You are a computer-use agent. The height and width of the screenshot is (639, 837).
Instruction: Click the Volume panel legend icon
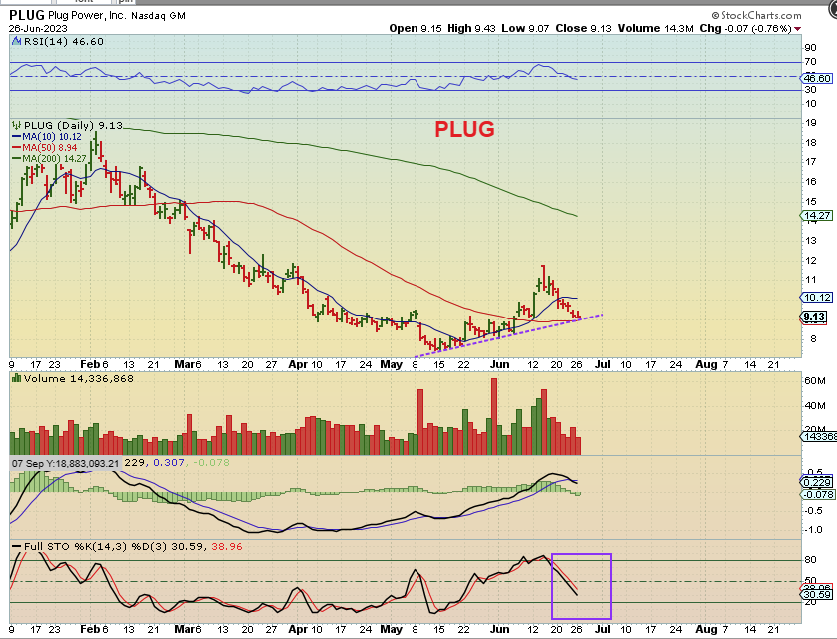[x=17, y=380]
